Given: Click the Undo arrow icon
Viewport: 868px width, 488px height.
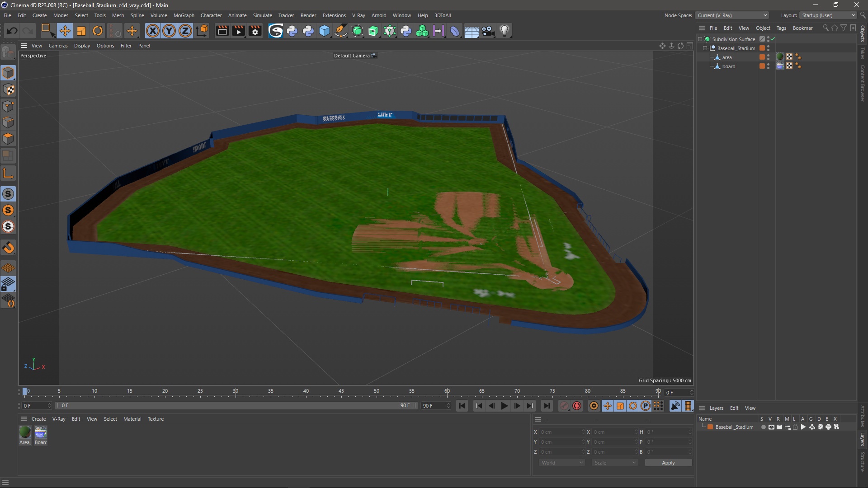Looking at the screenshot, I should (x=12, y=31).
